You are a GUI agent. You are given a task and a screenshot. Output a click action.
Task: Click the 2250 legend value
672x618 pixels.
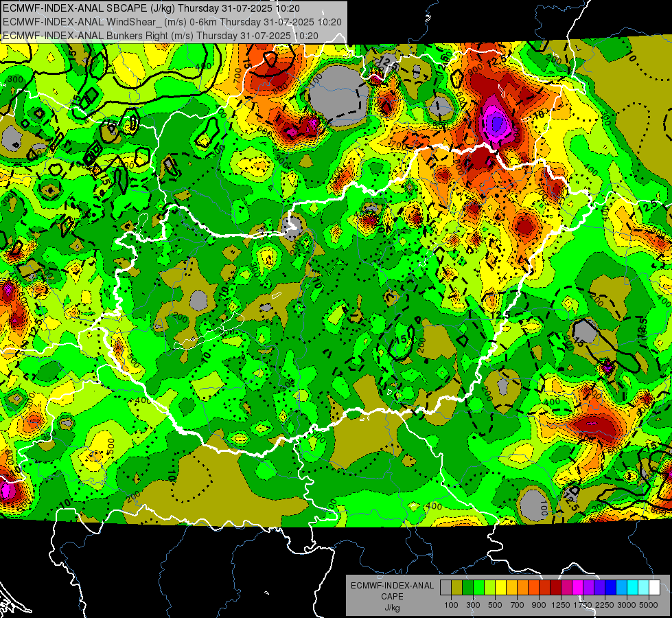tap(605, 605)
